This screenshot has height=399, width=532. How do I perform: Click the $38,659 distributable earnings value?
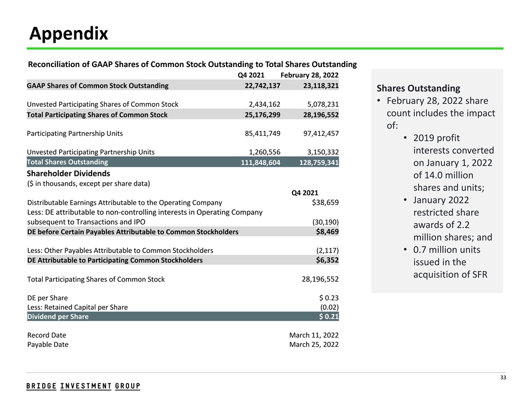[325, 203]
